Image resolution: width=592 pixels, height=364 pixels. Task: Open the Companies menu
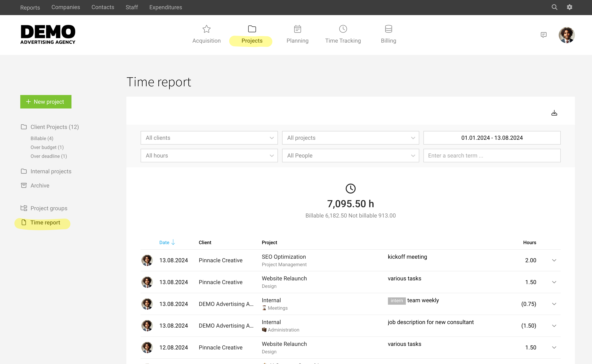pyautogui.click(x=66, y=7)
